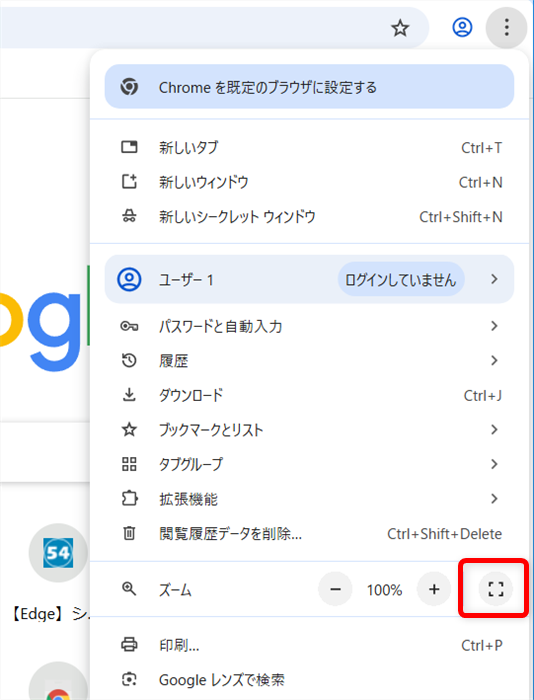This screenshot has height=700, width=534.
Task: Click the new tab icon
Action: pyautogui.click(x=129, y=147)
